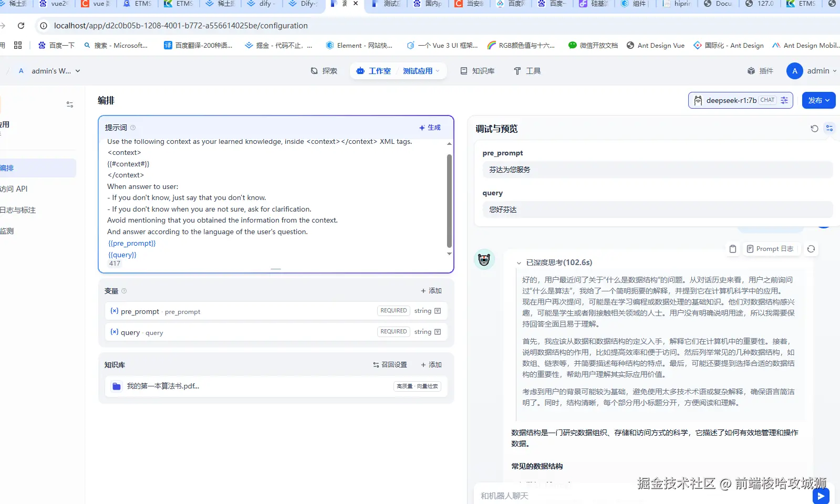The image size is (840, 504).
Task: Open the 插件 plugins link
Action: (760, 71)
